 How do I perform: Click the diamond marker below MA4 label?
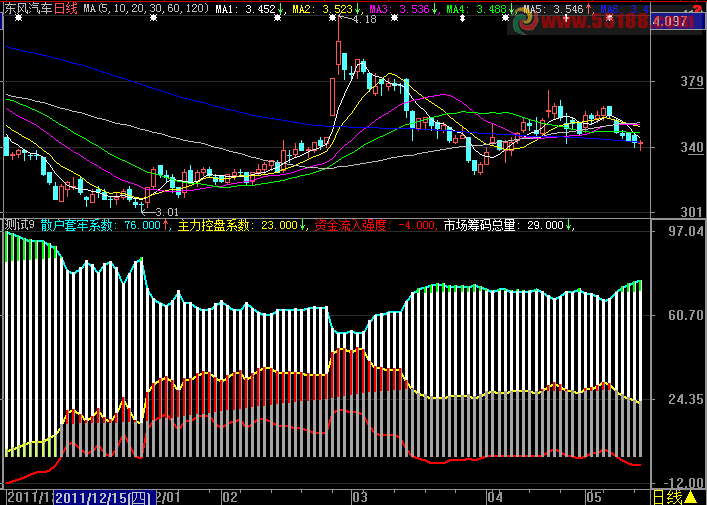click(x=462, y=18)
